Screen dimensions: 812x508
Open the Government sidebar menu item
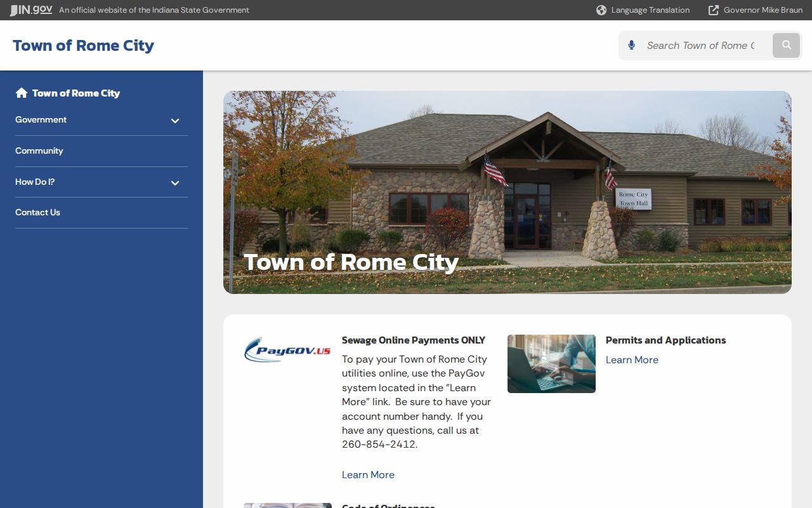click(41, 119)
